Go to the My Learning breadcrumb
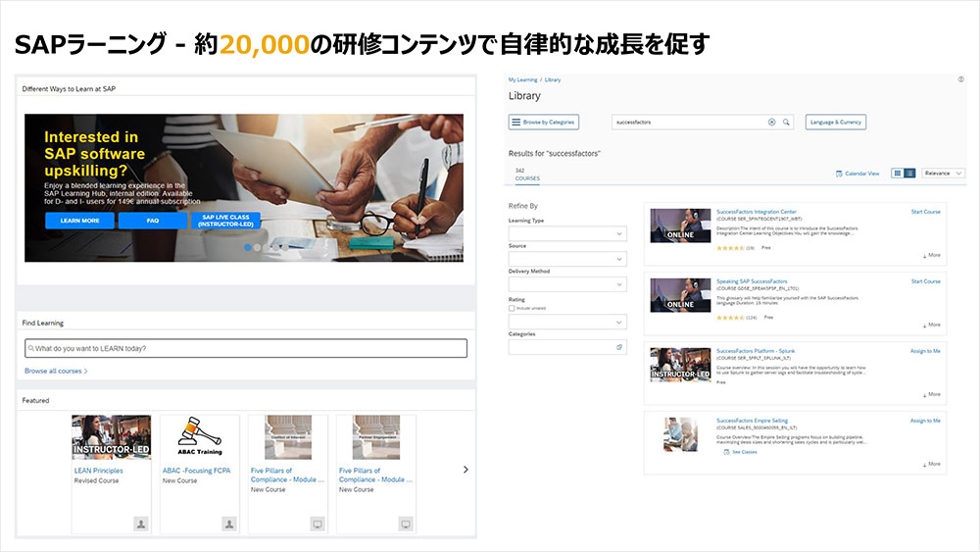This screenshot has width=980, height=552. tap(522, 80)
